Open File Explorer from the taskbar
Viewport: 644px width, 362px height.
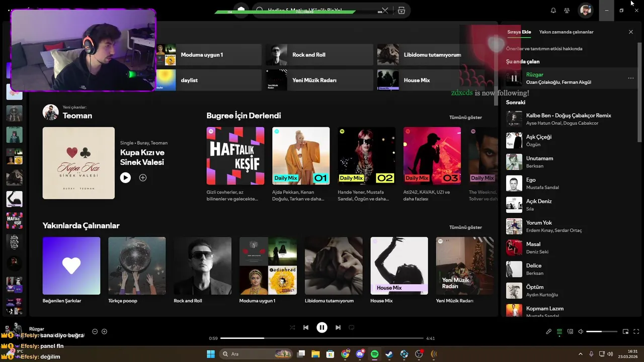click(x=315, y=354)
